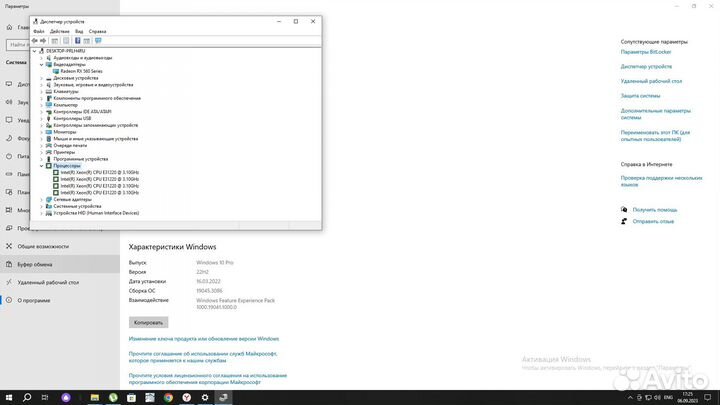This screenshot has height=405, width=720.
Task: Click the monitor scan icon in Device Manager toolbar
Action: (98, 40)
